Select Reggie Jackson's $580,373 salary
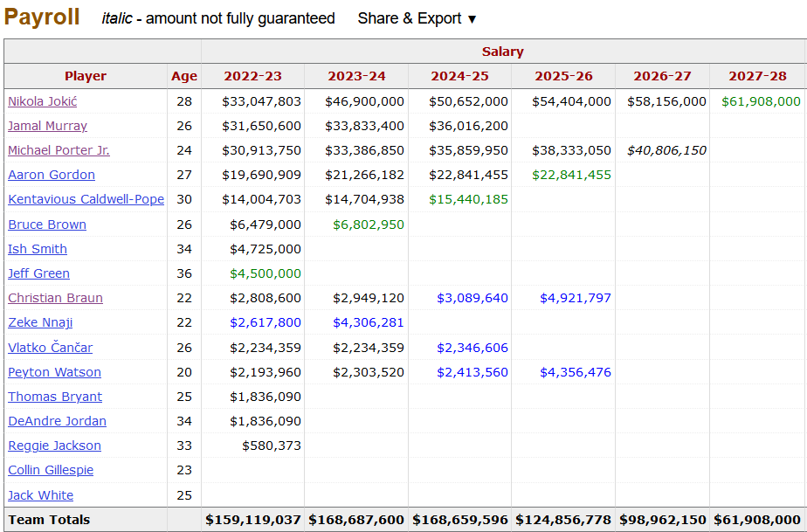 click(x=272, y=446)
